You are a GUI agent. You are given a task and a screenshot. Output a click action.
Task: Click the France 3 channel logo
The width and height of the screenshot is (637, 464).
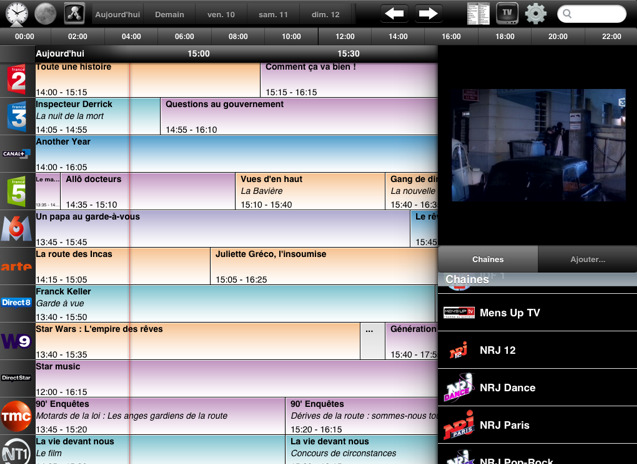(17, 117)
